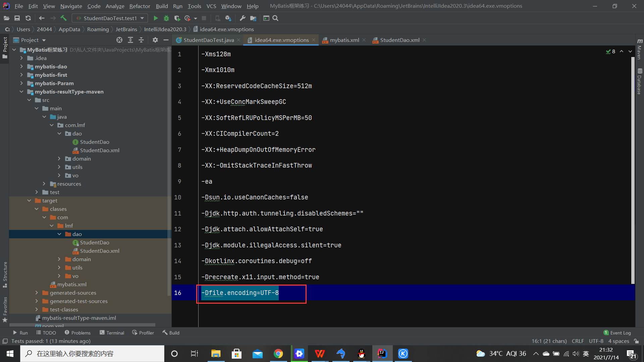Click the Event Log button
The width and height of the screenshot is (644, 362).
point(617,333)
